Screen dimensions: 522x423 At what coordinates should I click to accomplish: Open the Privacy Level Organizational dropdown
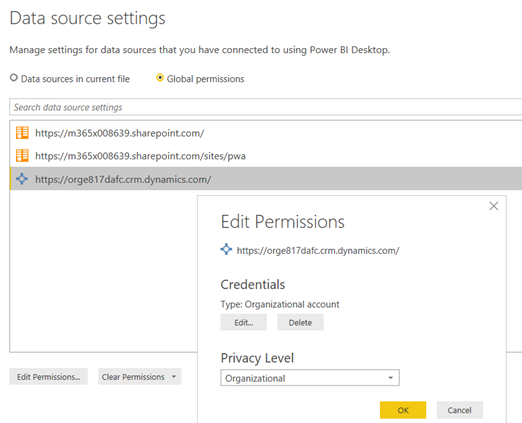pyautogui.click(x=310, y=378)
